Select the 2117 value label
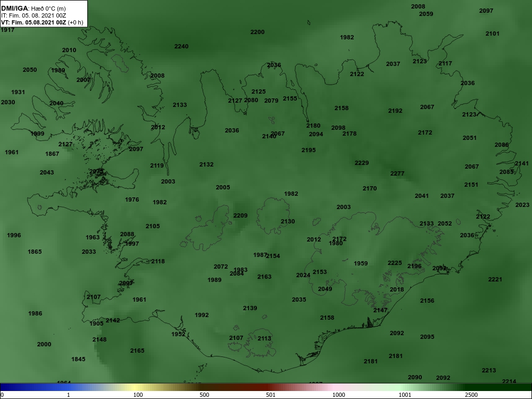This screenshot has width=532, height=399. pyautogui.click(x=445, y=63)
